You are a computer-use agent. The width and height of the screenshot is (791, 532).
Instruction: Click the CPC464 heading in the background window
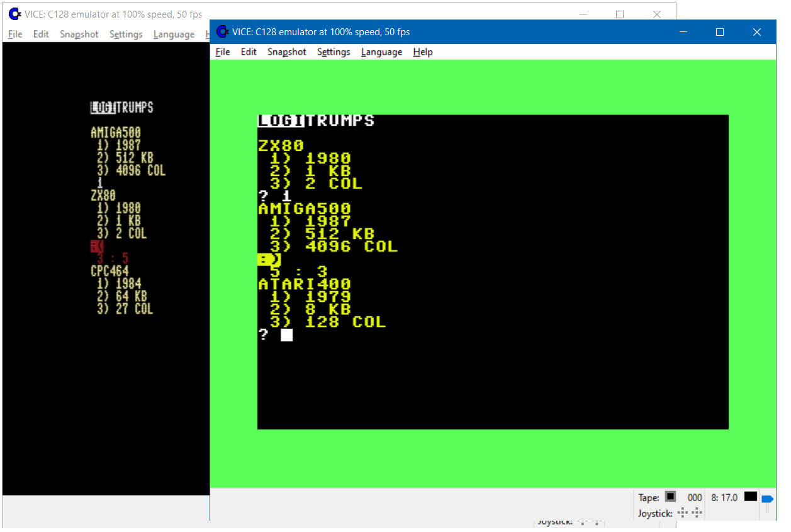(109, 271)
